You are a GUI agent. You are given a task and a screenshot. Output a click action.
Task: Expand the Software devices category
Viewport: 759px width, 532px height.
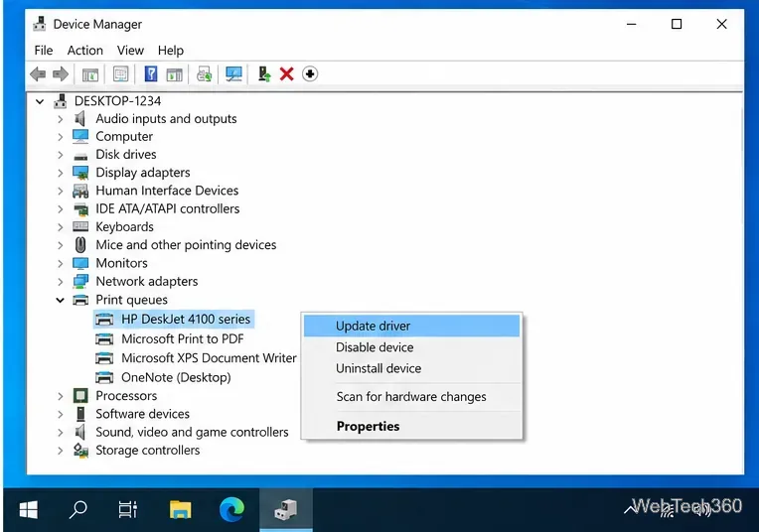60,415
